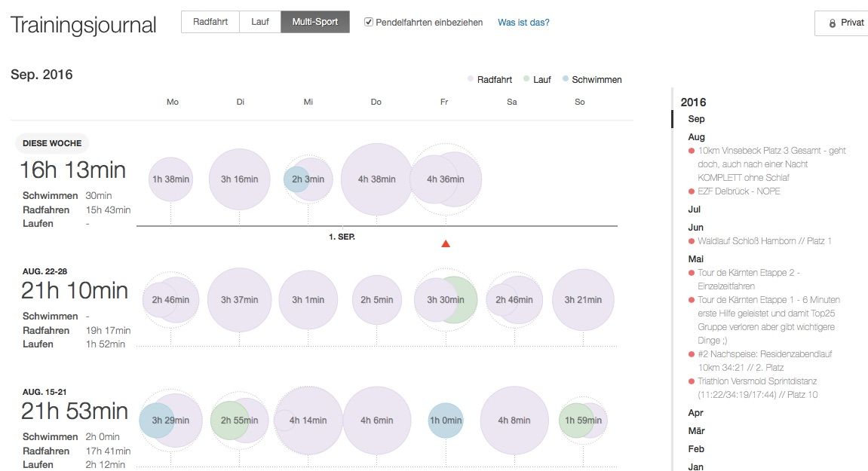Select the Multi-Sport tab
The height and width of the screenshot is (471, 868).
[x=315, y=22]
